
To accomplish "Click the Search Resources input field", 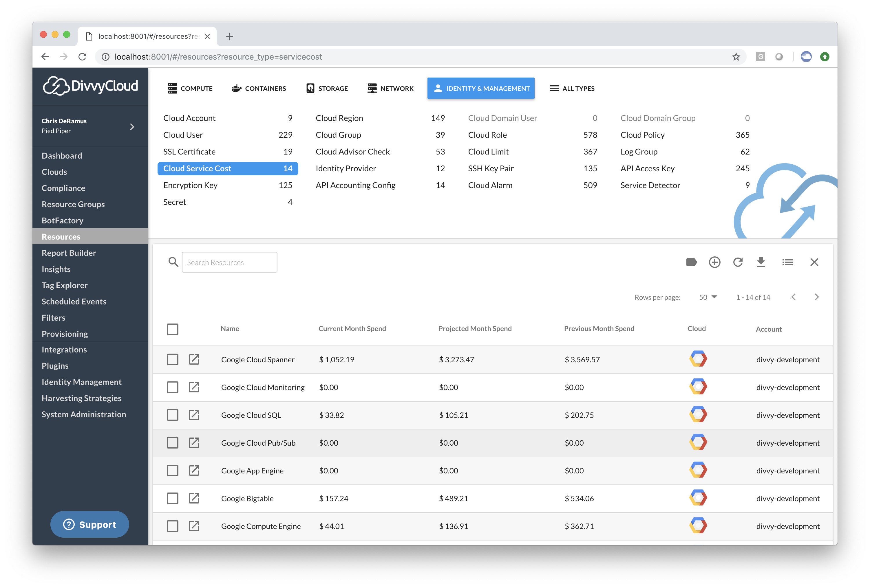I will (x=229, y=262).
